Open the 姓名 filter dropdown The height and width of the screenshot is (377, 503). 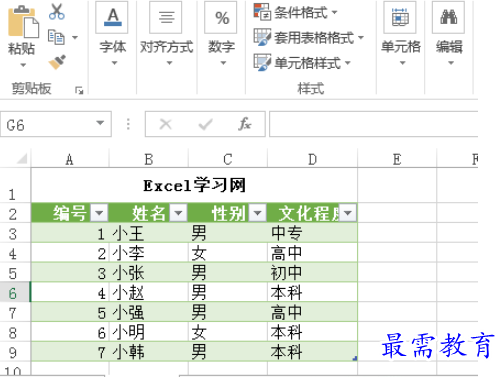tap(178, 213)
